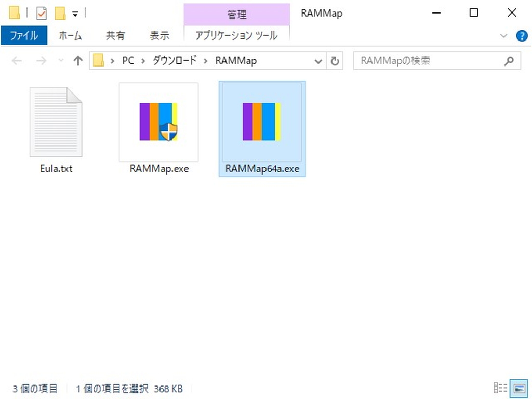This screenshot has width=532, height=399.
Task: Launch RAMMap.exe with the shield icon
Action: (158, 123)
